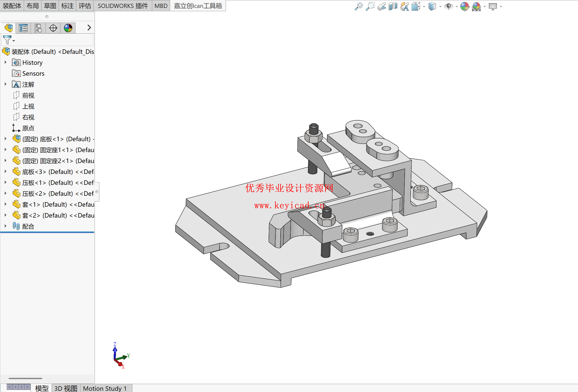Click the 配合 mates paperclip icon
This screenshot has width=578, height=392.
click(x=16, y=226)
